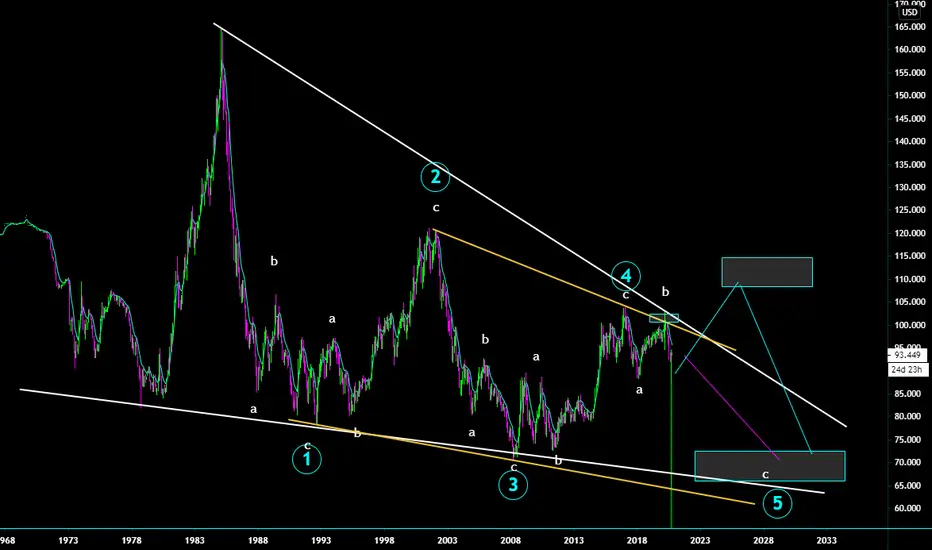Click the 1983 time axis label
The height and width of the screenshot is (550, 932).
(x=195, y=540)
